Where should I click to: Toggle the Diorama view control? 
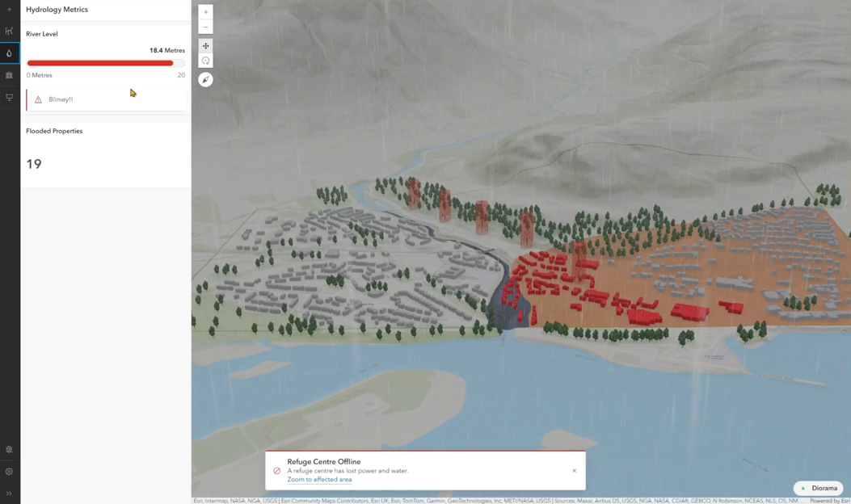click(x=819, y=488)
